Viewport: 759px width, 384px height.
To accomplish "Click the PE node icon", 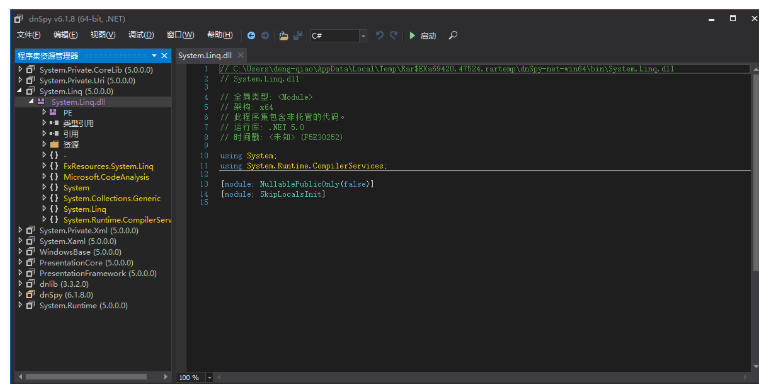I will (x=54, y=112).
